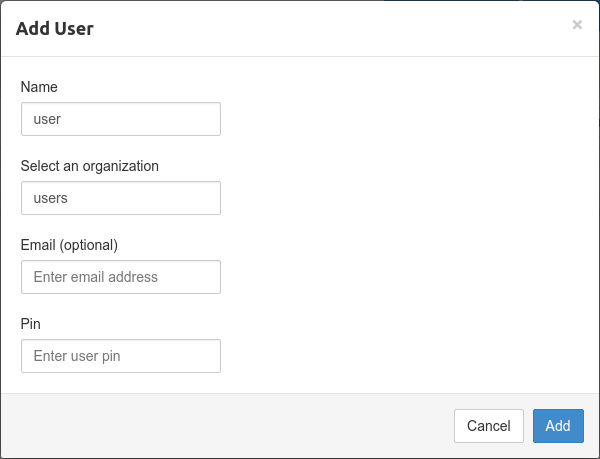Place cursor in the Pin input
Viewport: 600px width, 459px height.
coord(121,356)
